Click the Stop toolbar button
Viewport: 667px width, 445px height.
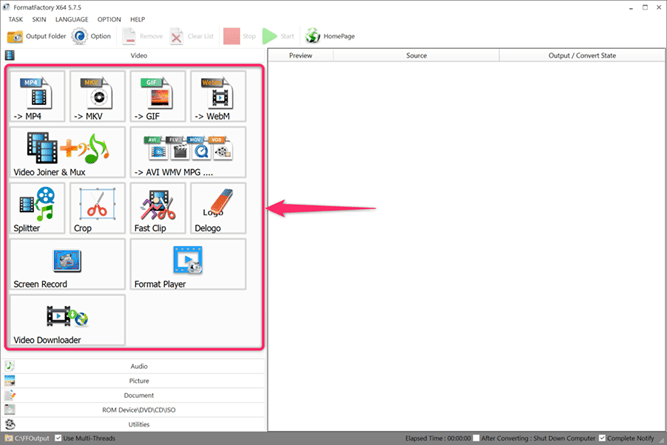point(239,37)
